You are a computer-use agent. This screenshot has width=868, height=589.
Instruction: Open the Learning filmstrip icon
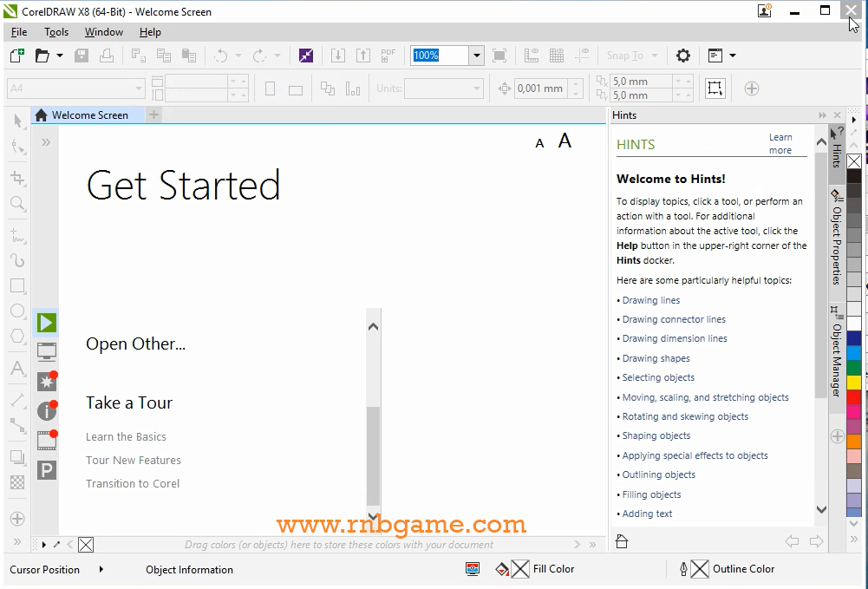pos(47,440)
